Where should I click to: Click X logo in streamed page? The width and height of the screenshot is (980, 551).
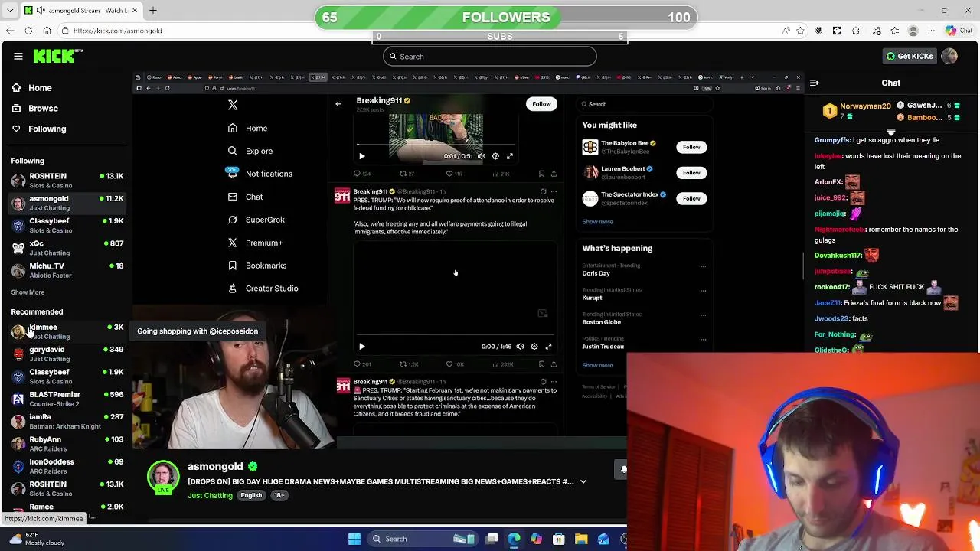tap(233, 105)
